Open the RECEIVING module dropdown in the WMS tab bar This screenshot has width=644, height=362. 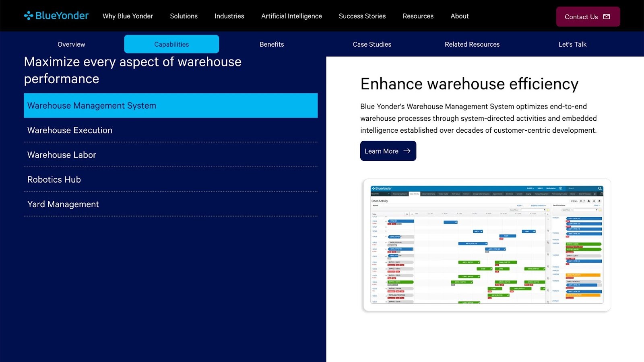[380, 194]
